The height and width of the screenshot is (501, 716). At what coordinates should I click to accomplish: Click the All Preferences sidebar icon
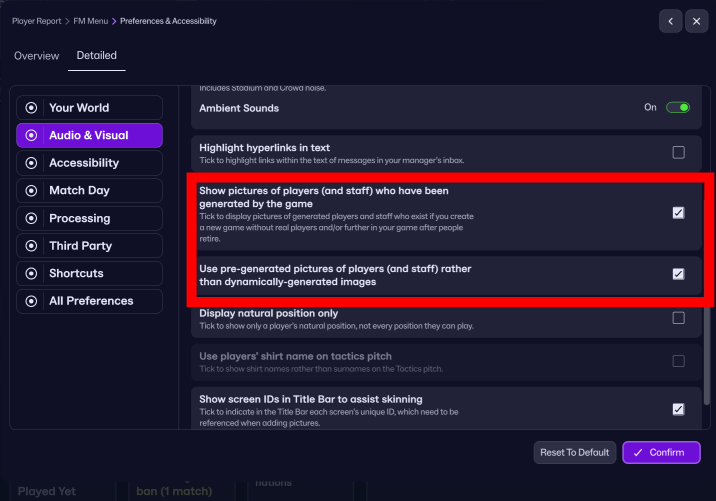click(x=31, y=301)
